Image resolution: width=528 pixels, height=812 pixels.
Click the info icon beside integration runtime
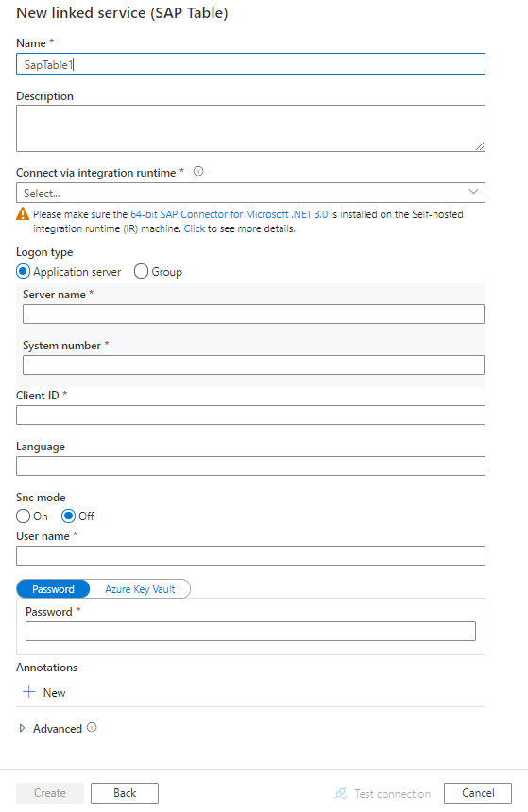point(198,172)
